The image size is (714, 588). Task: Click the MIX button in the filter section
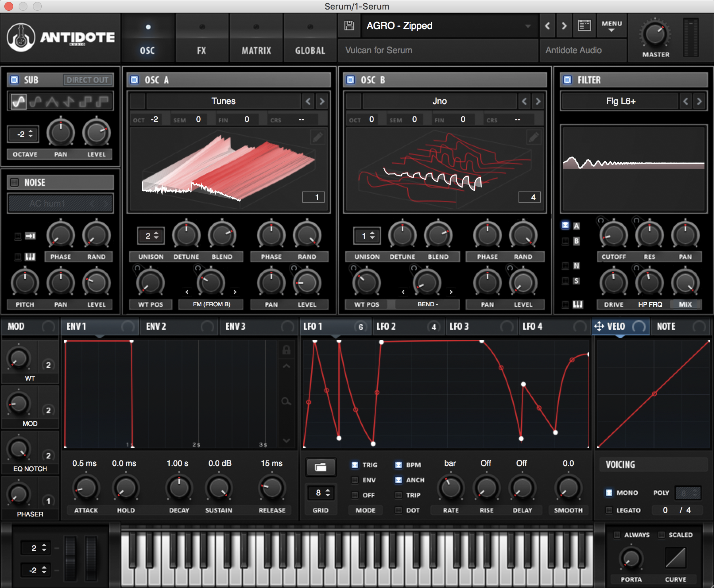coord(686,304)
